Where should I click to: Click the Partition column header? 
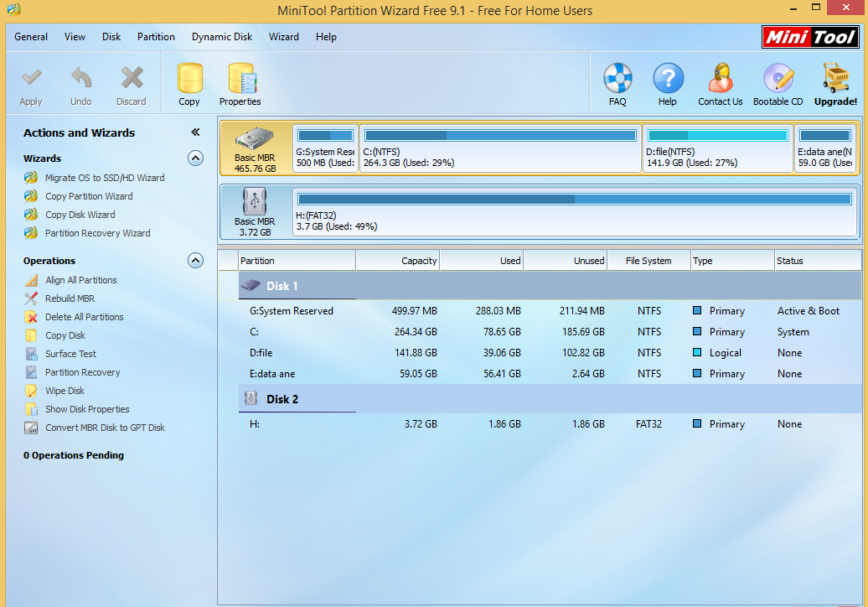[x=297, y=260]
